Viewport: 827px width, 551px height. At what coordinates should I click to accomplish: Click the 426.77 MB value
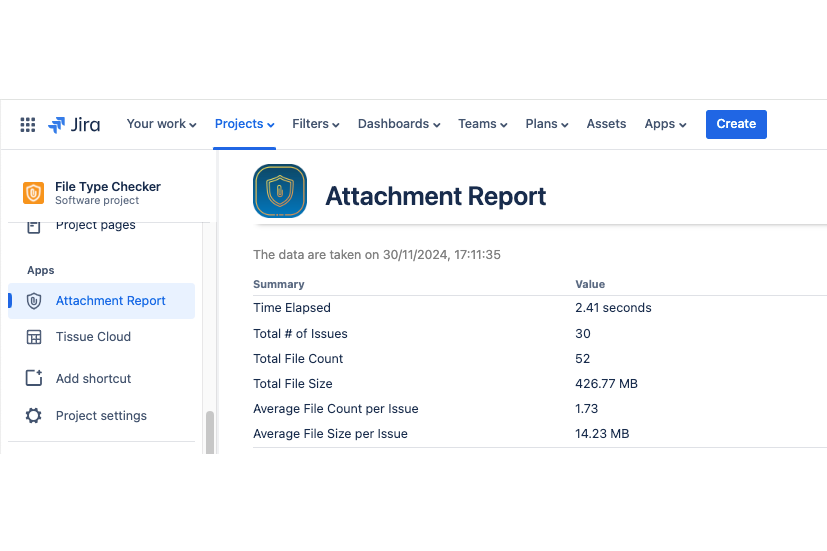606,384
